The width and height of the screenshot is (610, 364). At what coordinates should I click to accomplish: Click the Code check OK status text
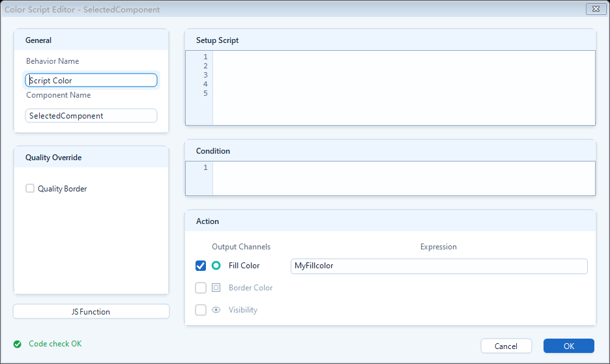[x=55, y=344]
